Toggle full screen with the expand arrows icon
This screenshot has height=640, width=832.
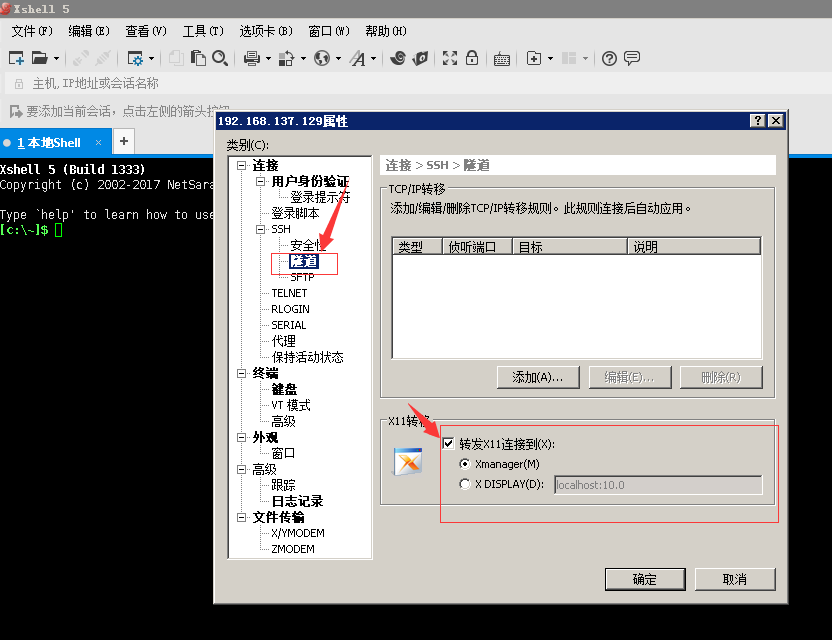[x=450, y=58]
